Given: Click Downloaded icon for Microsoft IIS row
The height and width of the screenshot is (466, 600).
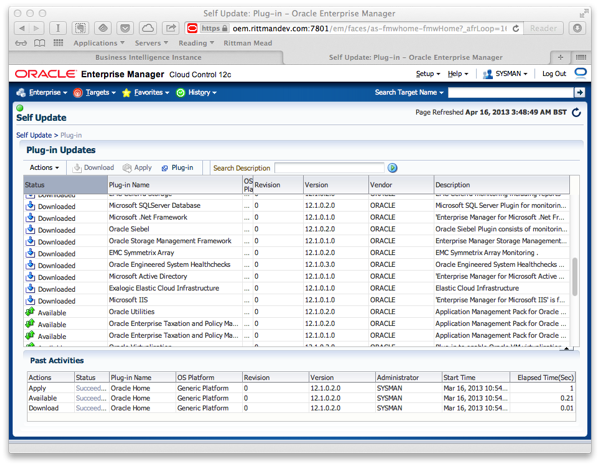Looking at the screenshot, I should point(30,300).
